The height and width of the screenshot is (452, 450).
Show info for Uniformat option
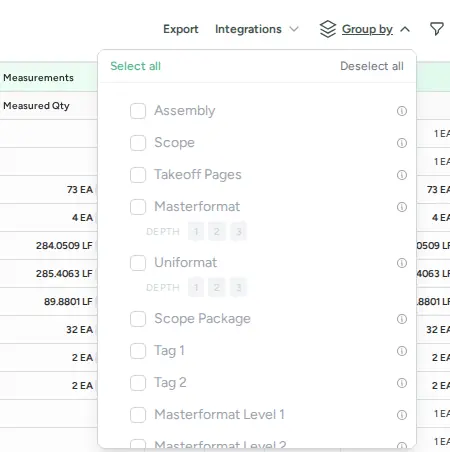click(402, 263)
